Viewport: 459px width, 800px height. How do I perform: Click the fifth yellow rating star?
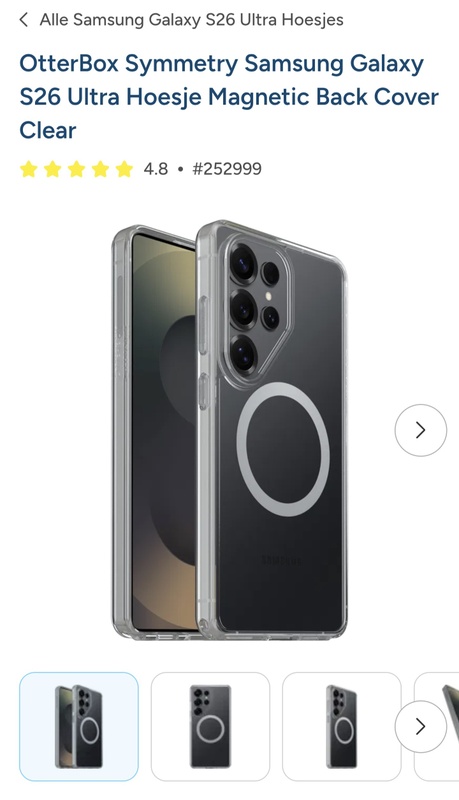(x=124, y=169)
